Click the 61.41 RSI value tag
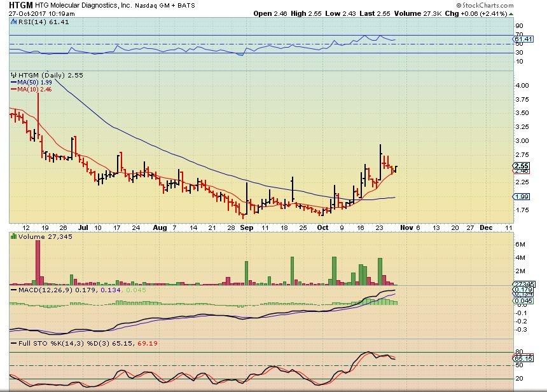The image size is (547, 392). coord(521,39)
